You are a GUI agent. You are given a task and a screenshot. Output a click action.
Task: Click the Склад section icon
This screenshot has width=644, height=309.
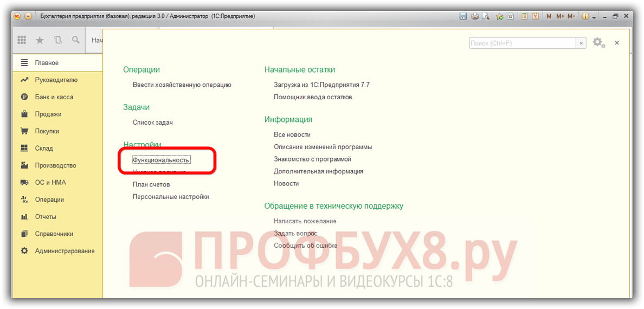coord(24,149)
